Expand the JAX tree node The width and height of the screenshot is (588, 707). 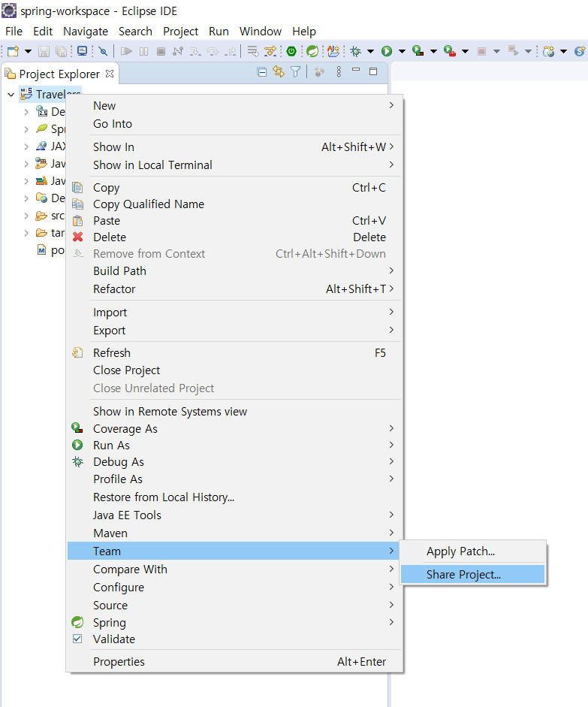click(x=26, y=147)
